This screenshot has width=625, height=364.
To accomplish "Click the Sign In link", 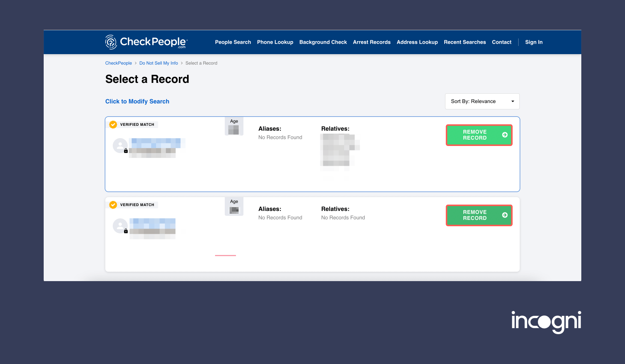I will coord(534,42).
